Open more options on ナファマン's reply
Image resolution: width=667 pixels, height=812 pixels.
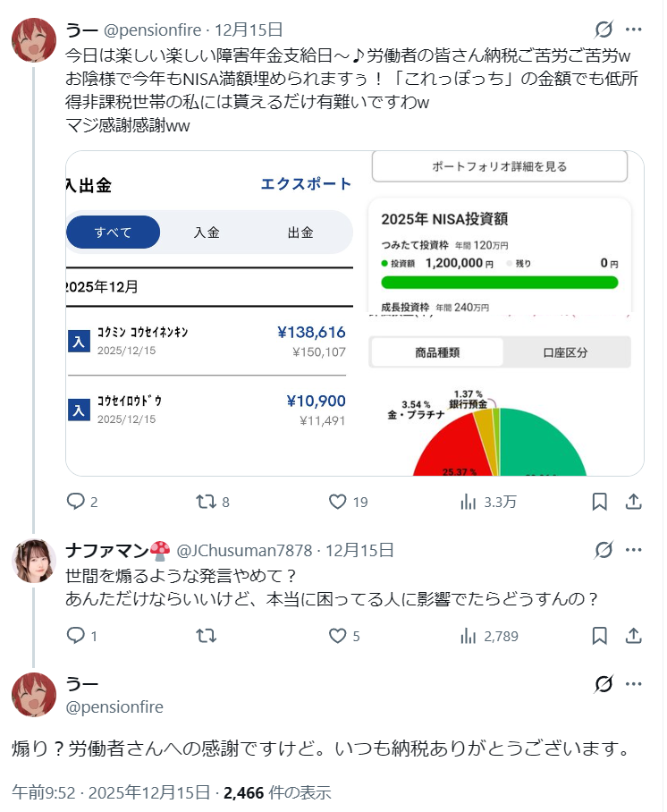click(633, 550)
